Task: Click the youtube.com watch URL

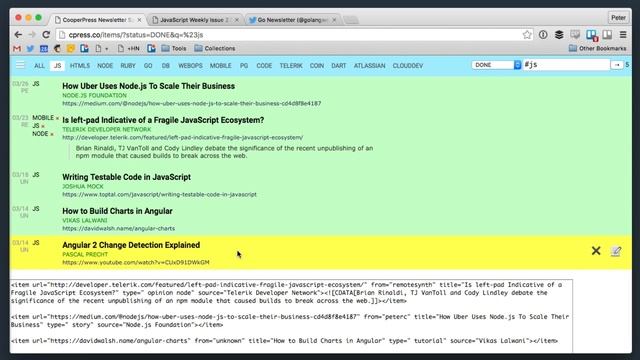Action: pos(136,262)
